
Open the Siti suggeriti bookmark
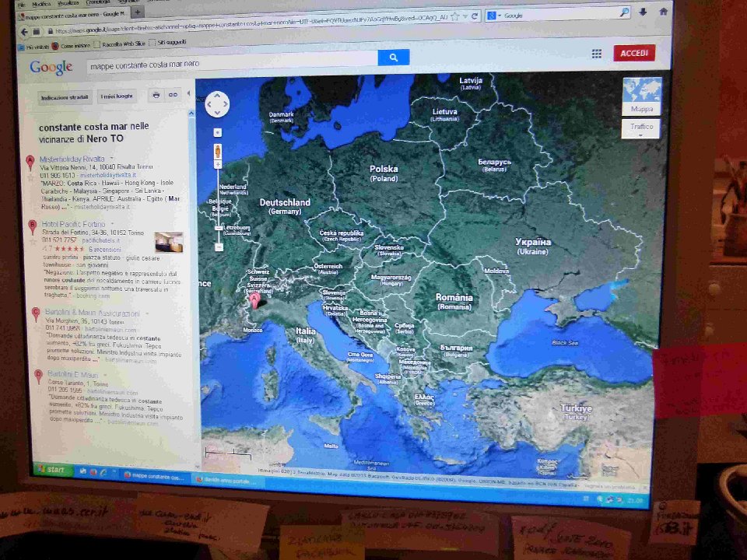point(168,42)
